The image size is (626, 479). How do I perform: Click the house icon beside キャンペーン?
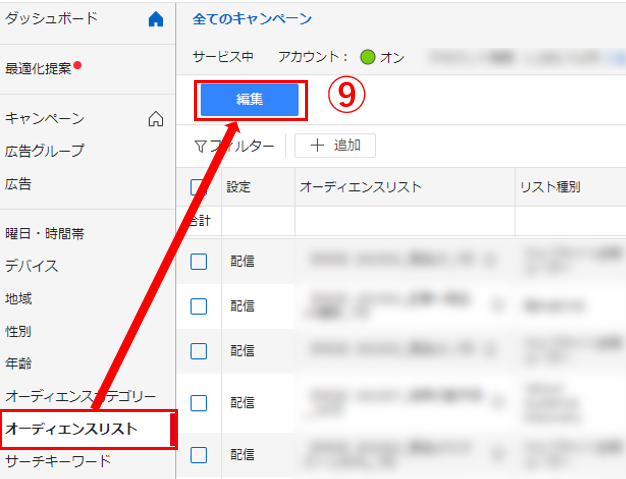(x=155, y=119)
